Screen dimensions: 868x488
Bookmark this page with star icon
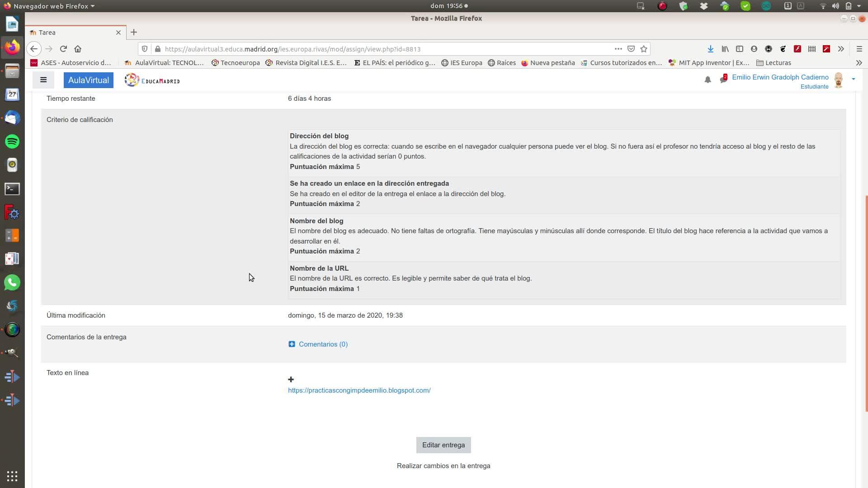tap(644, 49)
